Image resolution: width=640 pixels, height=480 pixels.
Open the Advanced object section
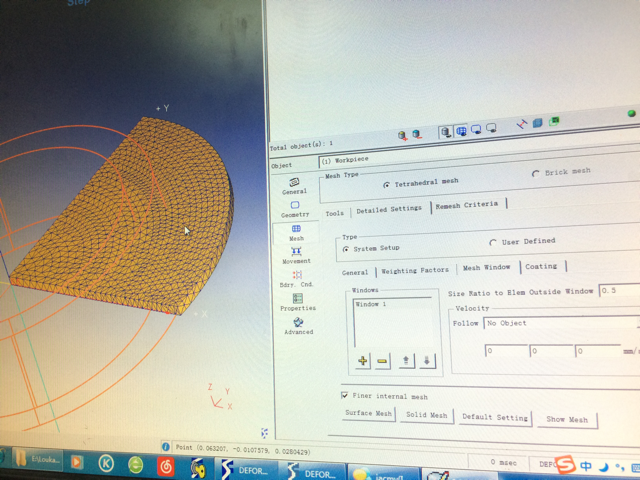tap(298, 327)
